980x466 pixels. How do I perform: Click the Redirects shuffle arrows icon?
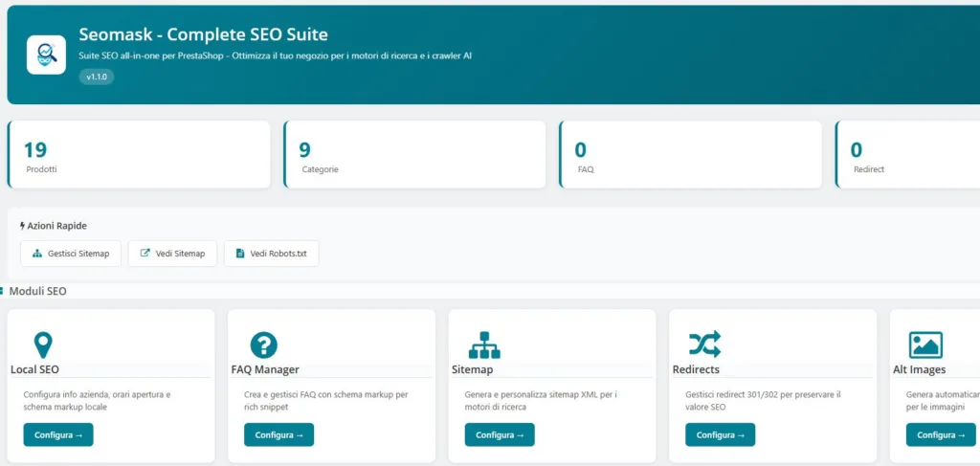[x=705, y=344]
